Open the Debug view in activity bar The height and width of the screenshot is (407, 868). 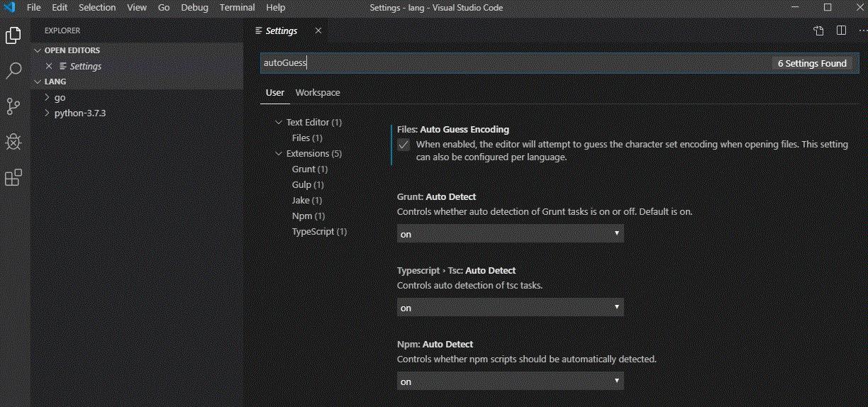pos(13,142)
